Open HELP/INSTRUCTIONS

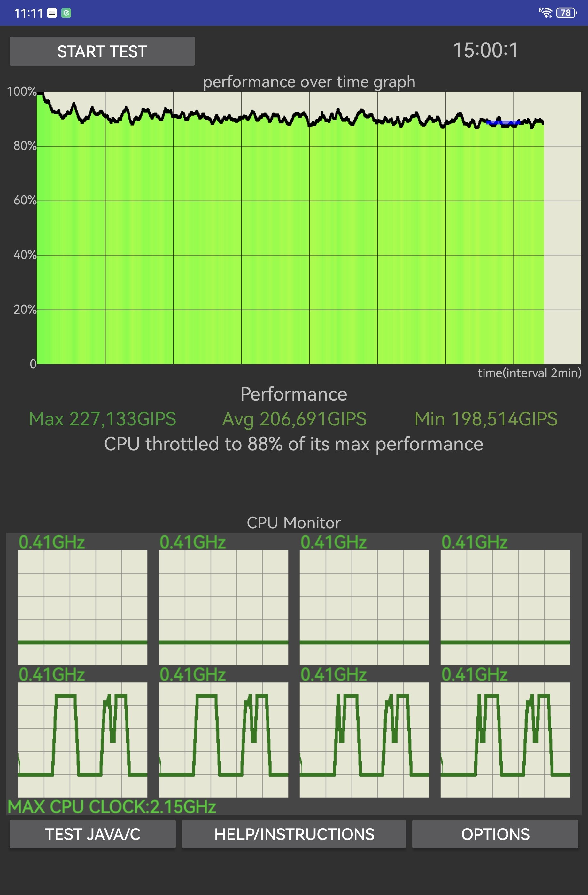294,834
